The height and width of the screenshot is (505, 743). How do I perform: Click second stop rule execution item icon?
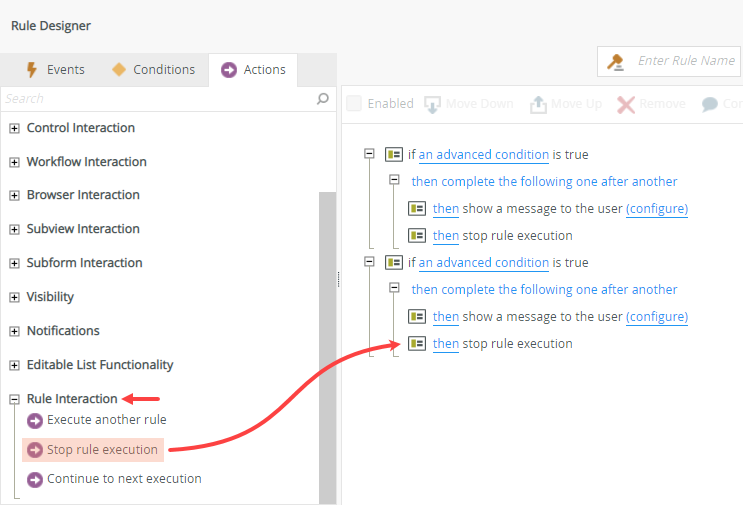(x=417, y=343)
